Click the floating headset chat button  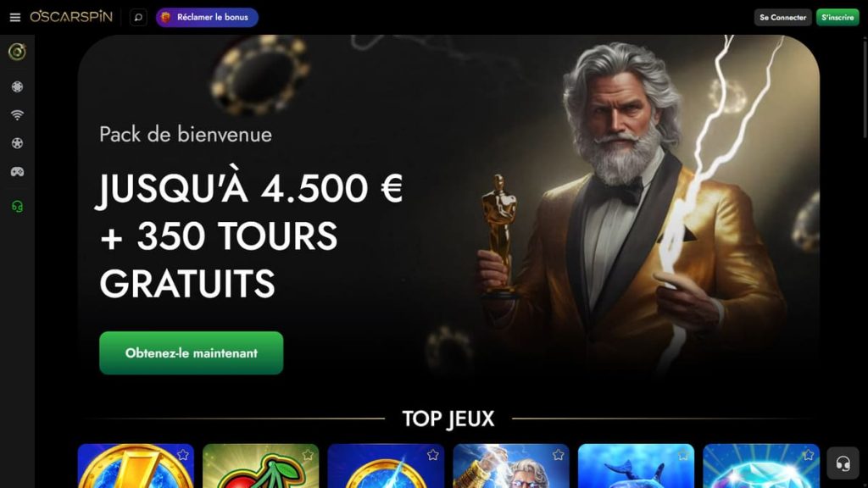point(843,463)
